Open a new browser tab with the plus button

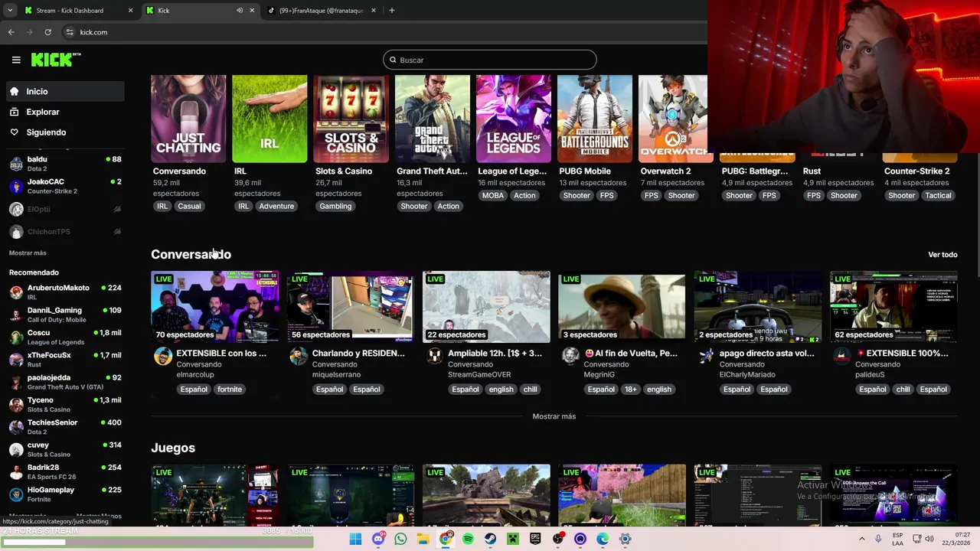pyautogui.click(x=391, y=11)
